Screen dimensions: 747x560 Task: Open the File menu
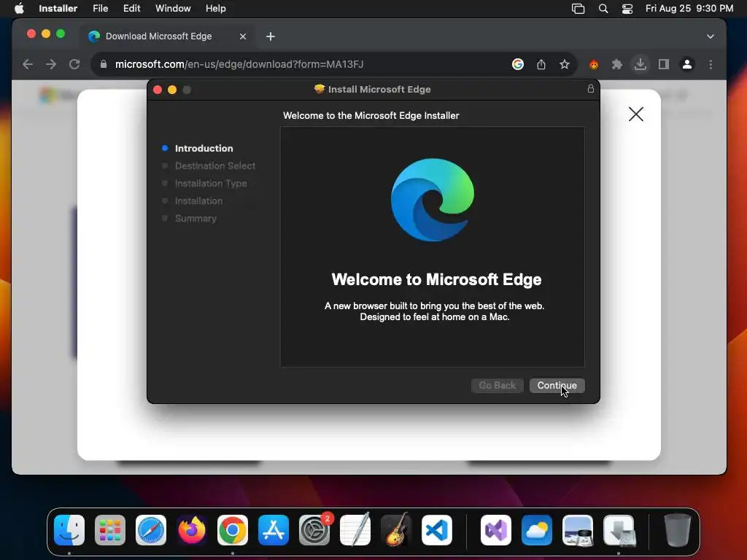[x=100, y=9]
